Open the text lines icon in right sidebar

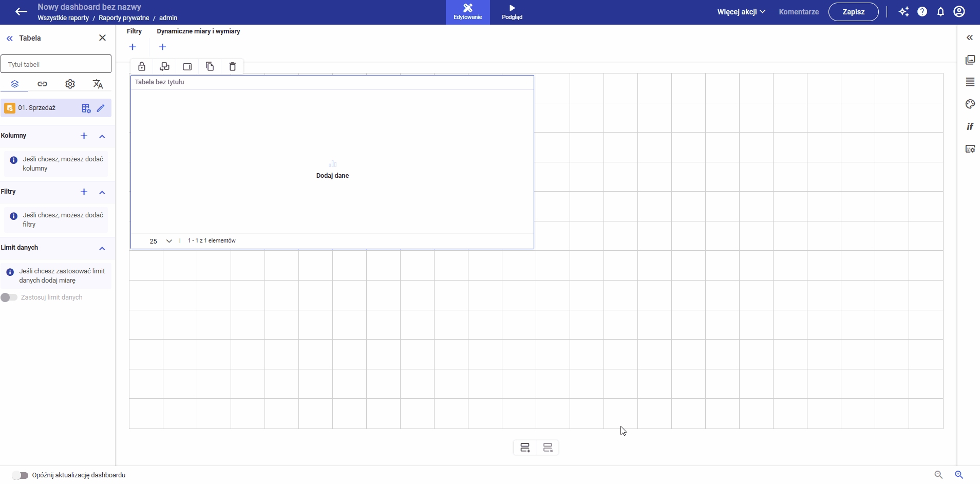pyautogui.click(x=970, y=82)
